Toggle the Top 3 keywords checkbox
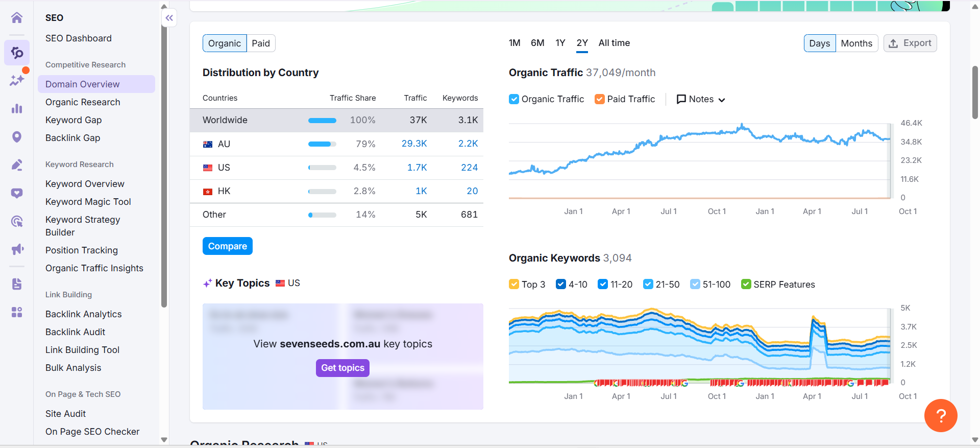 (x=514, y=285)
